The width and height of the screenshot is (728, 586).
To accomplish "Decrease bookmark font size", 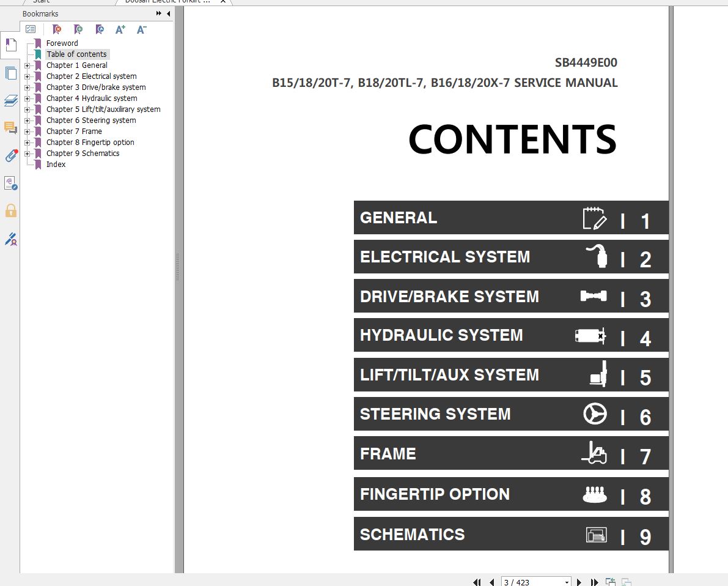I will click(x=142, y=30).
